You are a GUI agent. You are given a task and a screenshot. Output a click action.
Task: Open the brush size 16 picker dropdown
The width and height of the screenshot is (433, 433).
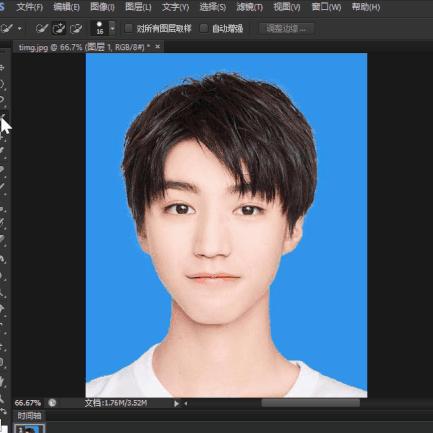112,28
